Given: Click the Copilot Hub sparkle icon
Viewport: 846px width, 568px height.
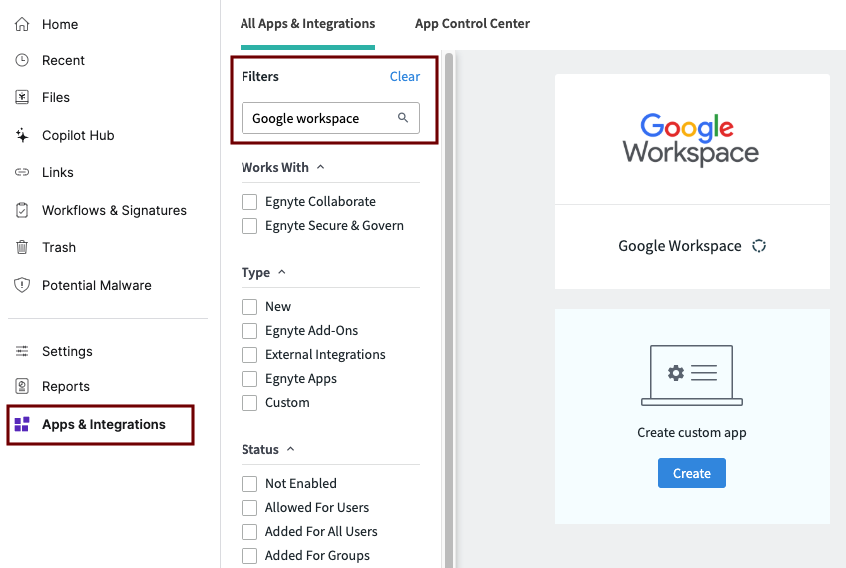Looking at the screenshot, I should 22,135.
